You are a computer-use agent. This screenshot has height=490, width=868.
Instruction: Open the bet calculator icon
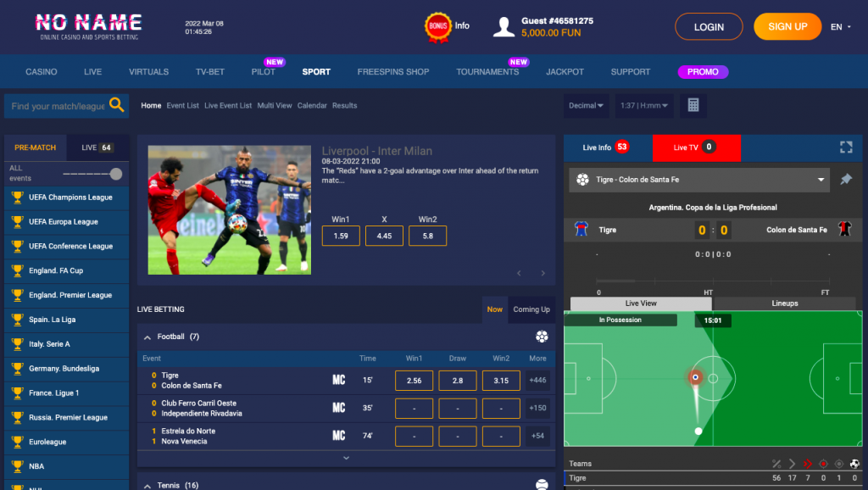pos(693,105)
